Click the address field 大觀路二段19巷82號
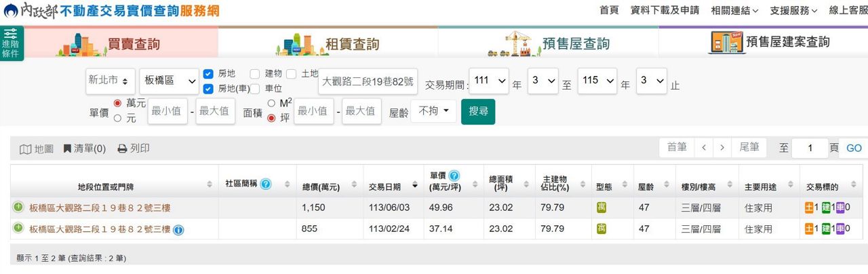Viewport: 868px width, 274px height. (x=368, y=81)
